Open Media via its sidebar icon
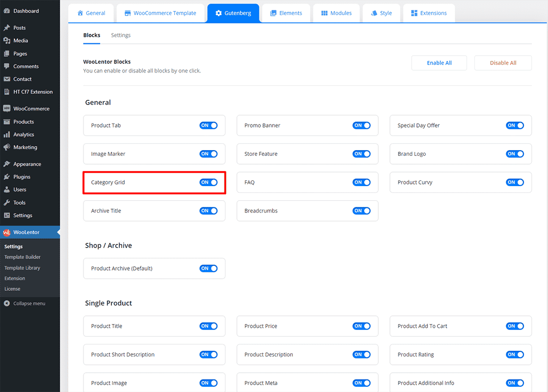 point(7,41)
